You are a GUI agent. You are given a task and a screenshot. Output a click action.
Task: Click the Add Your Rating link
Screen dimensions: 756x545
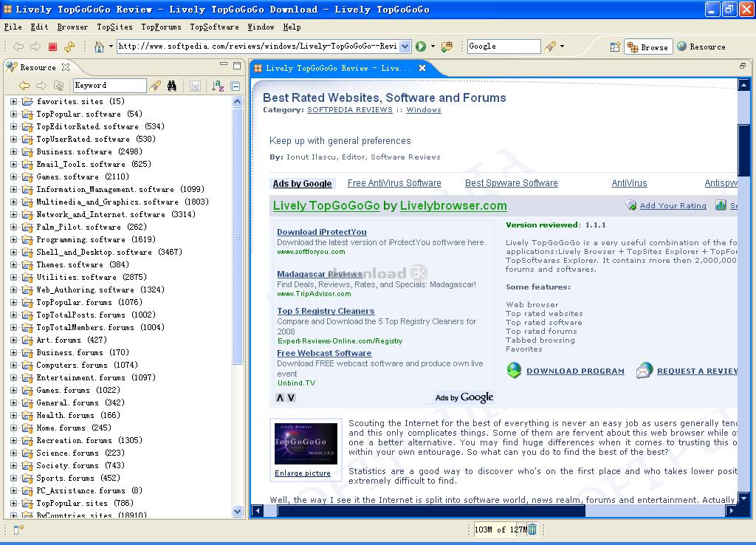(x=673, y=206)
